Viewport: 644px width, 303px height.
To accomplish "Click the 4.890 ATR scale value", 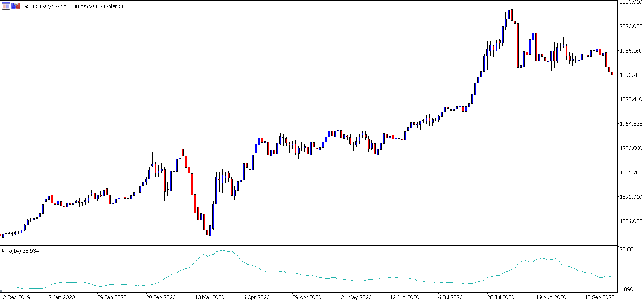I will 626,289.
